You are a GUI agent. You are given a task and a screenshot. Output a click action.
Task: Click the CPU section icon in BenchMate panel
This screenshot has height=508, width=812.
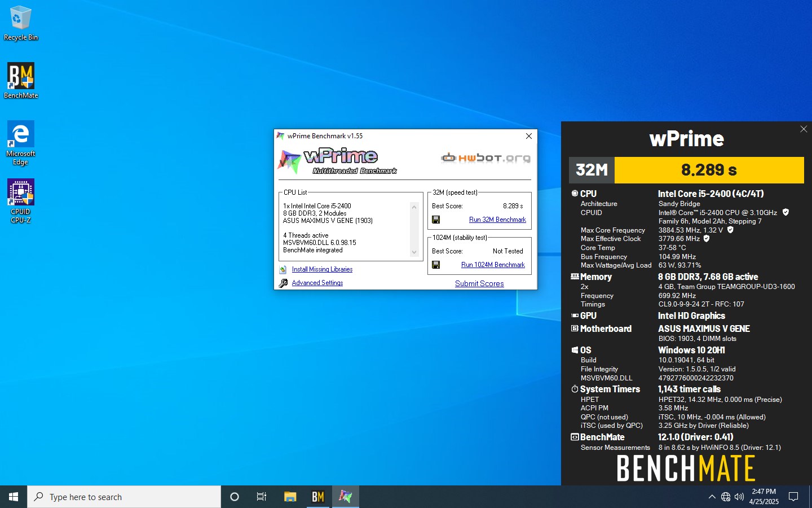[575, 194]
